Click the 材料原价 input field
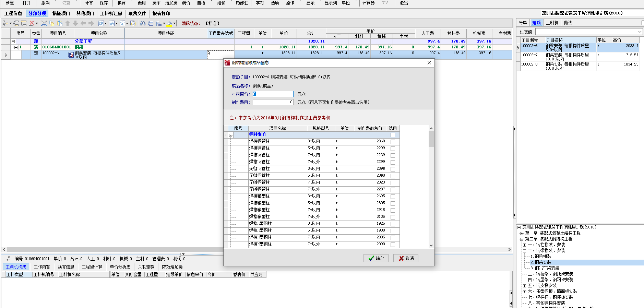 point(273,94)
